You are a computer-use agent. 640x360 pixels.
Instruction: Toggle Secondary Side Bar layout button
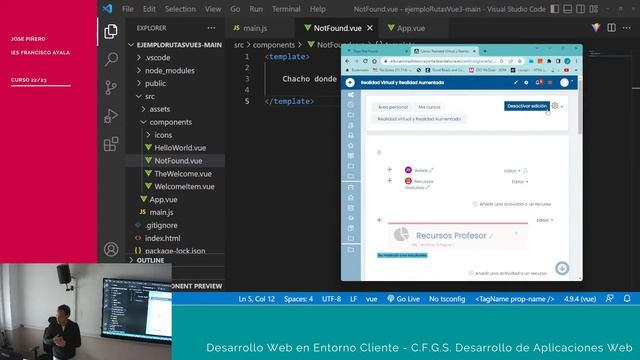[580, 9]
